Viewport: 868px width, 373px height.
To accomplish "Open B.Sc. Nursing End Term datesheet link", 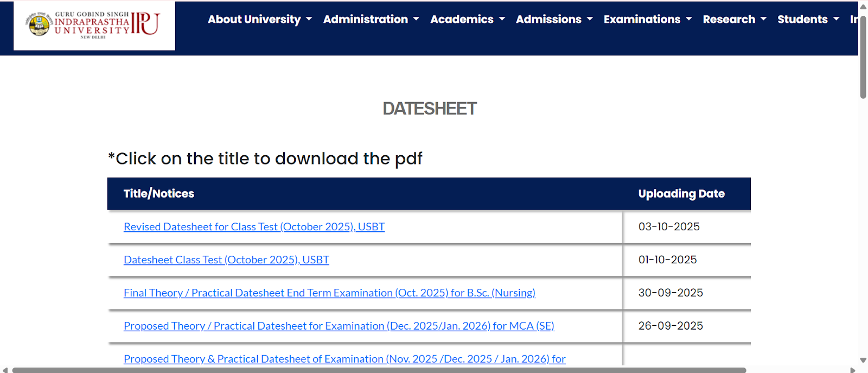I will coord(329,293).
